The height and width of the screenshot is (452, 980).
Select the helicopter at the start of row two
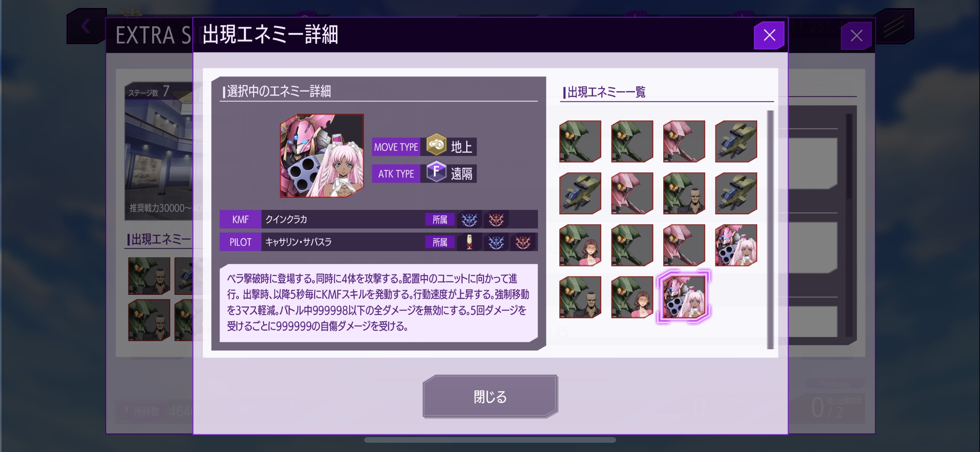580,193
